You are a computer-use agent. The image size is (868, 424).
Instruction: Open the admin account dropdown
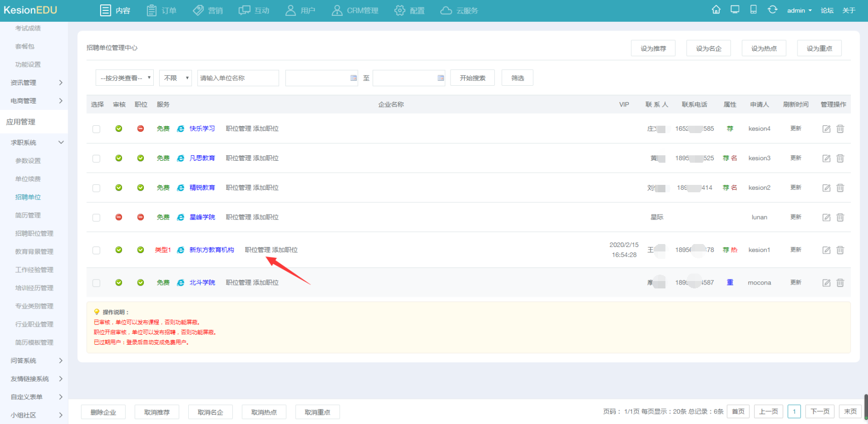[x=799, y=10]
